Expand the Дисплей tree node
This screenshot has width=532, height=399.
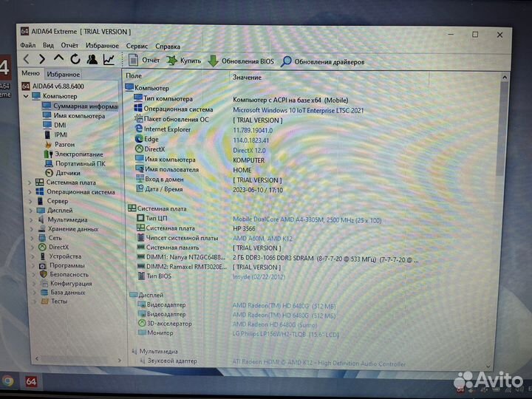[x=30, y=211]
